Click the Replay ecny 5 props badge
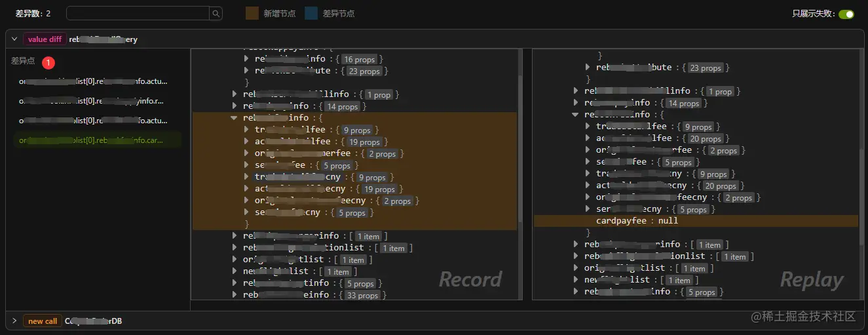 coord(692,209)
